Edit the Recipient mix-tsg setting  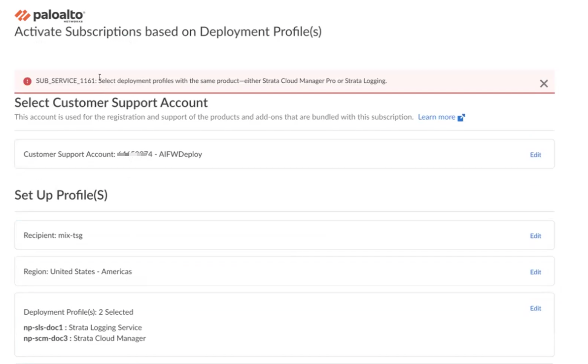[x=535, y=236]
